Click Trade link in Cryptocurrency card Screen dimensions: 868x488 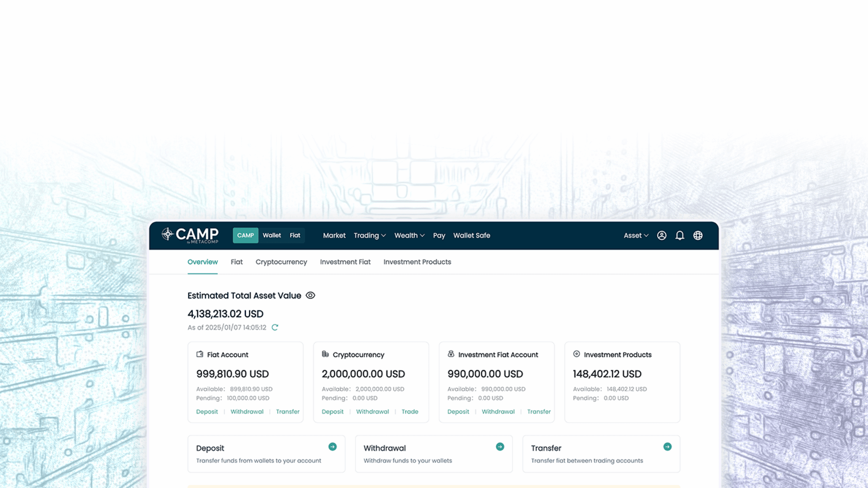pos(410,412)
